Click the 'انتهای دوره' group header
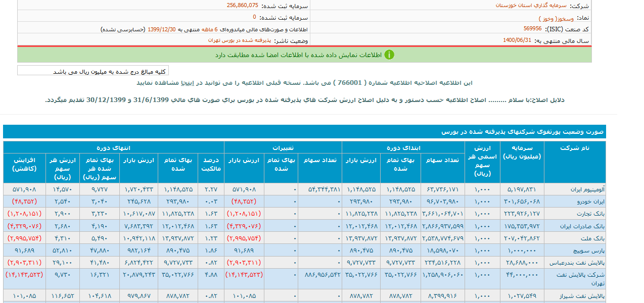The width and height of the screenshot is (644, 303). 114,147
